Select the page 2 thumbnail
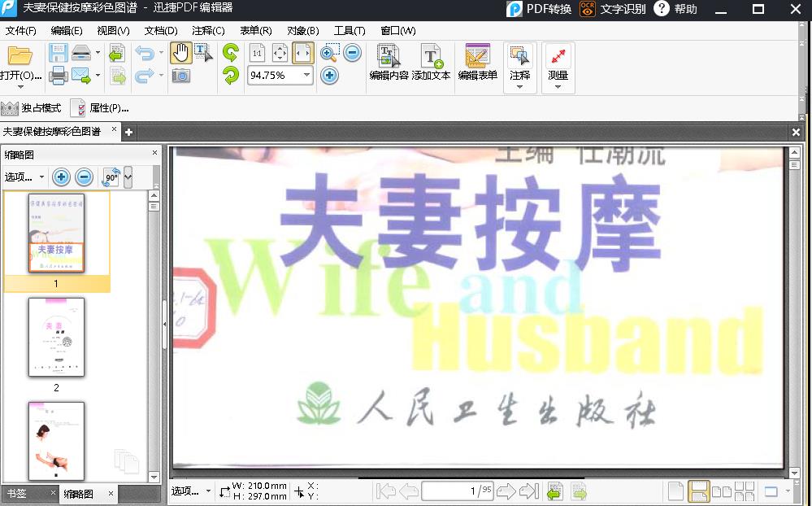812x506 pixels. [x=56, y=337]
